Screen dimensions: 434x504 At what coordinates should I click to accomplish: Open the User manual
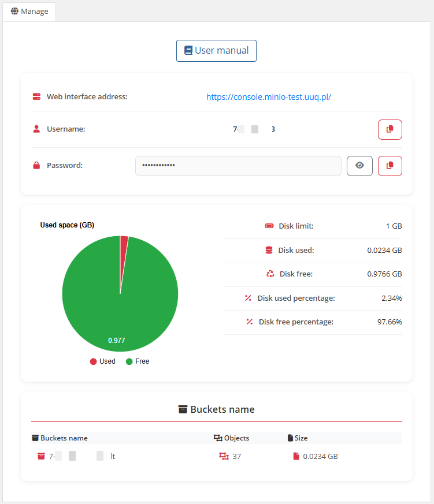(x=216, y=51)
